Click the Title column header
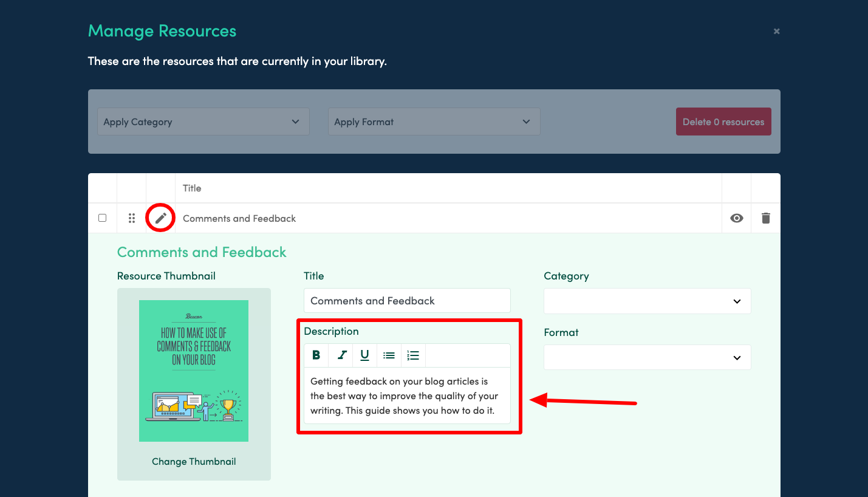 (x=192, y=188)
